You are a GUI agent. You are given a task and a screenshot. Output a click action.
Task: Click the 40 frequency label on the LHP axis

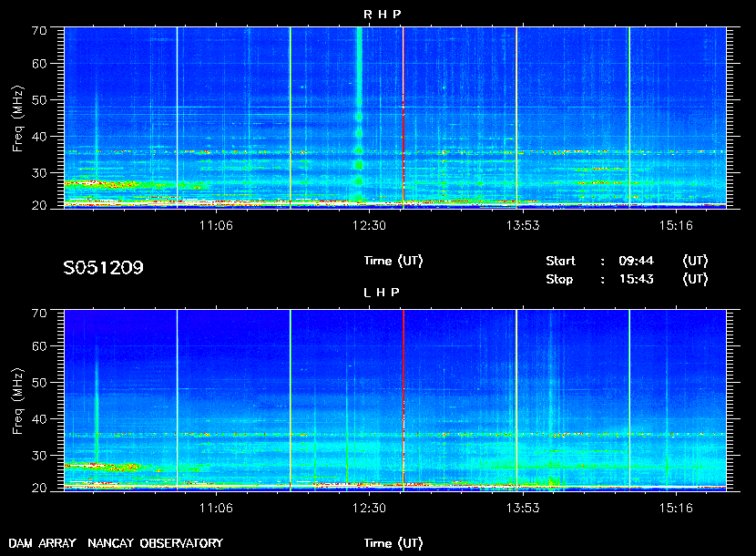39,419
